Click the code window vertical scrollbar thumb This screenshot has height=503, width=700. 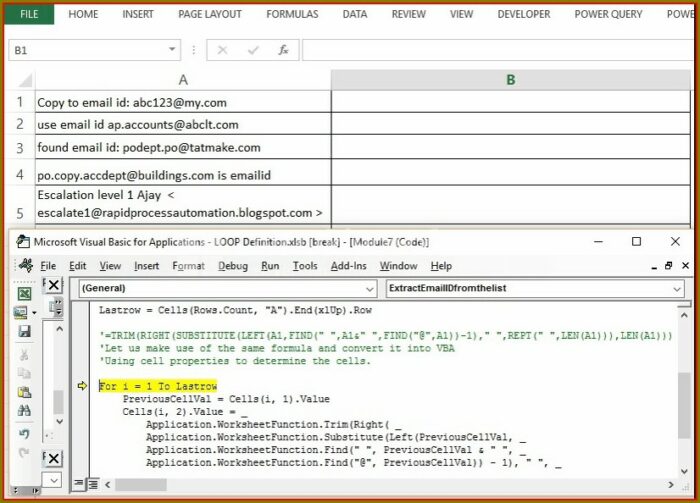[x=684, y=405]
